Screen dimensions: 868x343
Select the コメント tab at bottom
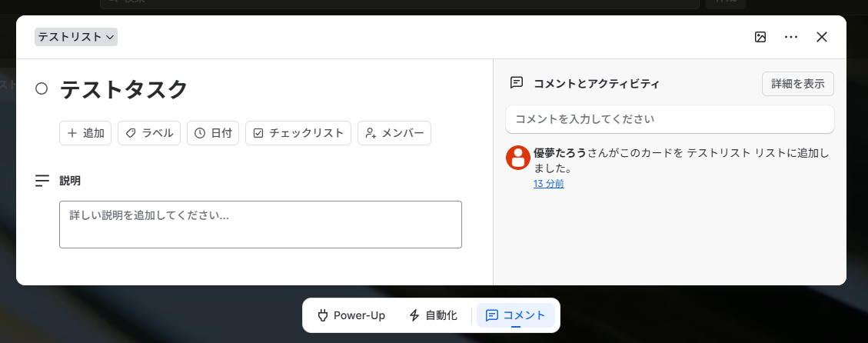tap(515, 316)
